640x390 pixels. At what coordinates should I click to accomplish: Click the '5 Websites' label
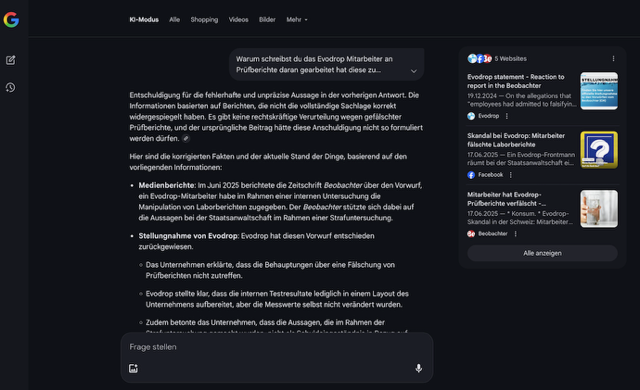pos(511,59)
